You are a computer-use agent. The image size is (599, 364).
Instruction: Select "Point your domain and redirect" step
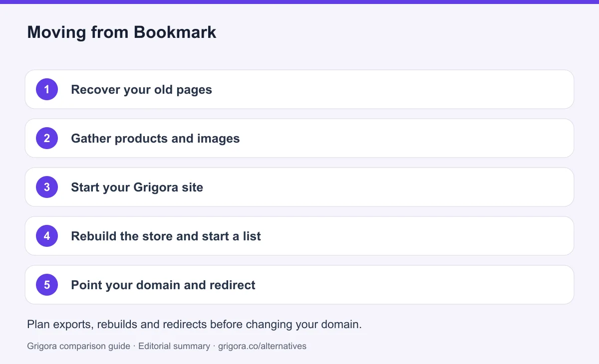click(299, 285)
